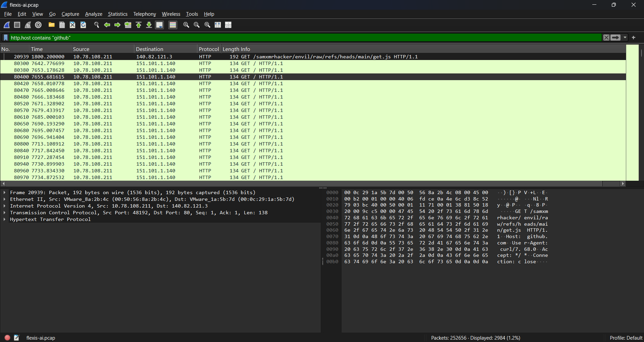644x342 pixels.
Task: Open capture options gear icon
Action: tap(38, 25)
